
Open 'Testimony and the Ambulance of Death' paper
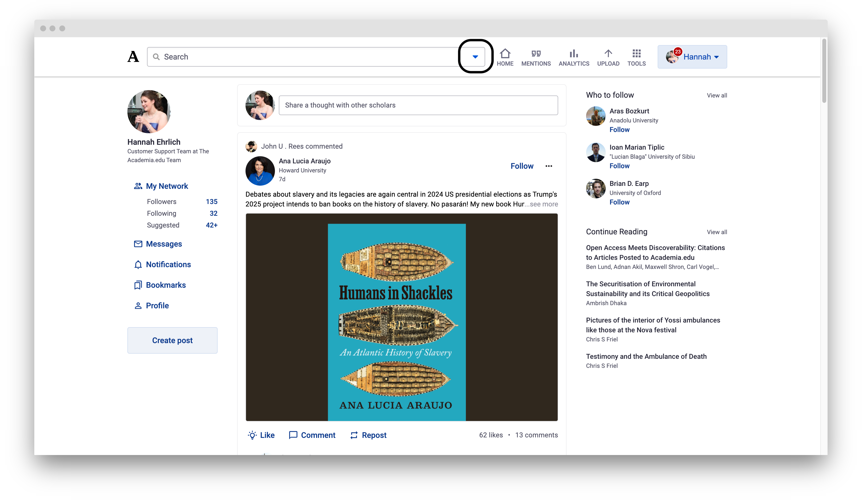tap(646, 357)
